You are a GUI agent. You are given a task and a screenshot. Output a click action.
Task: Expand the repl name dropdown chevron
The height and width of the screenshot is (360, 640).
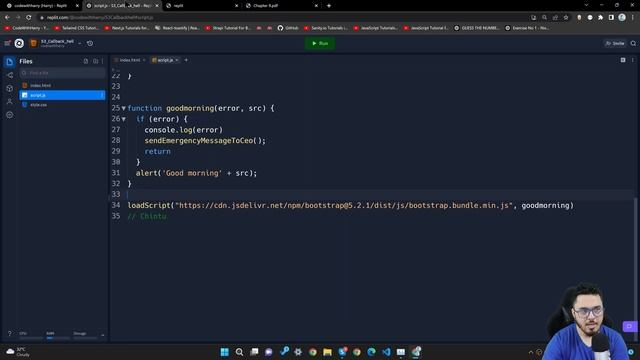(80, 43)
